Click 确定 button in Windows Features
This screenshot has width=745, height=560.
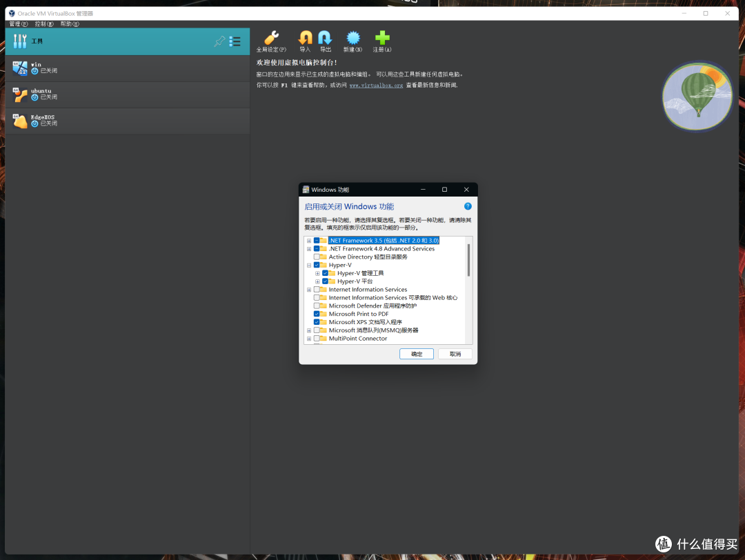click(417, 354)
